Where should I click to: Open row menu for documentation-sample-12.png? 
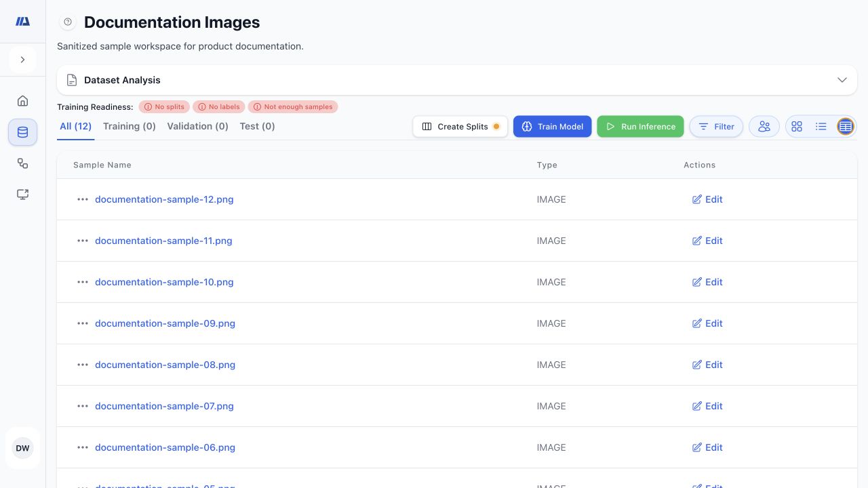coord(83,199)
